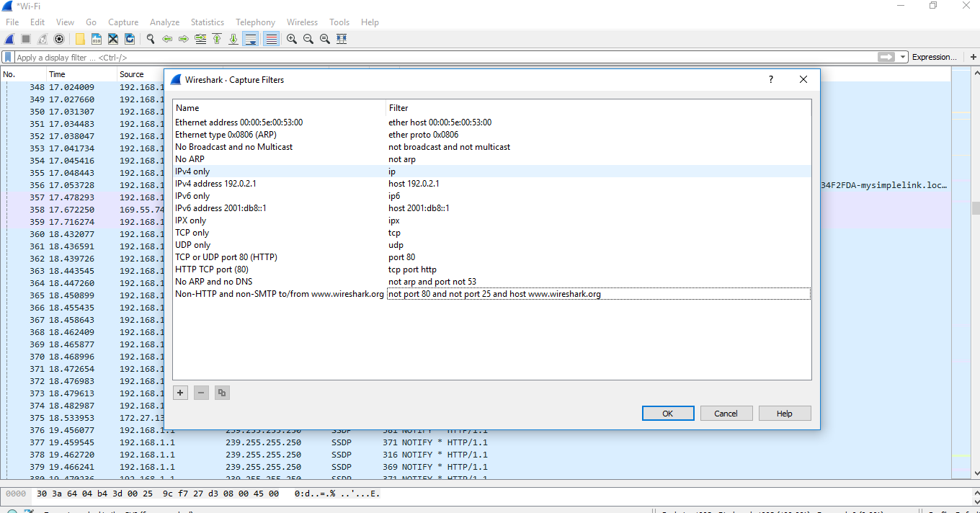The width and height of the screenshot is (980, 513).
Task: Open the Capture menu
Action: (x=123, y=22)
